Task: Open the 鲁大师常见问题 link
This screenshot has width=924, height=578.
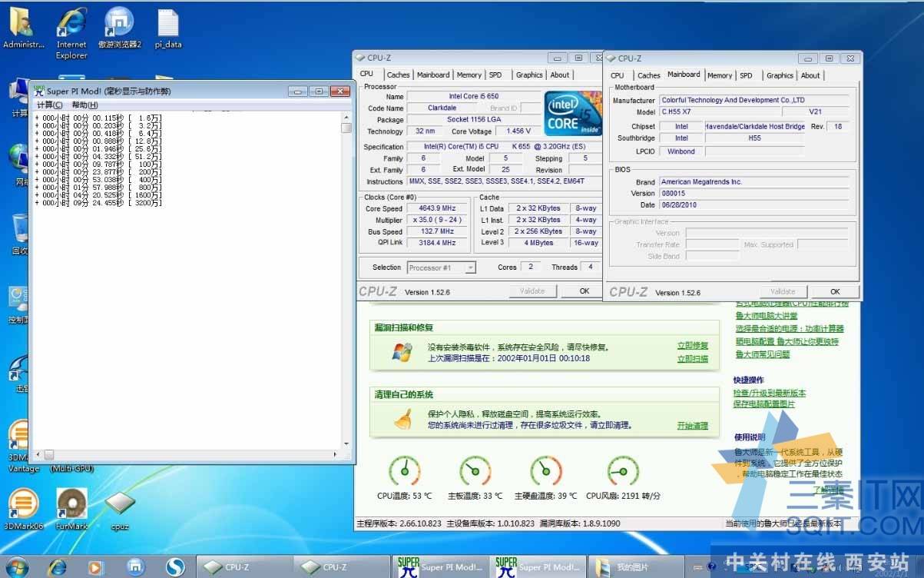Action: click(x=763, y=355)
